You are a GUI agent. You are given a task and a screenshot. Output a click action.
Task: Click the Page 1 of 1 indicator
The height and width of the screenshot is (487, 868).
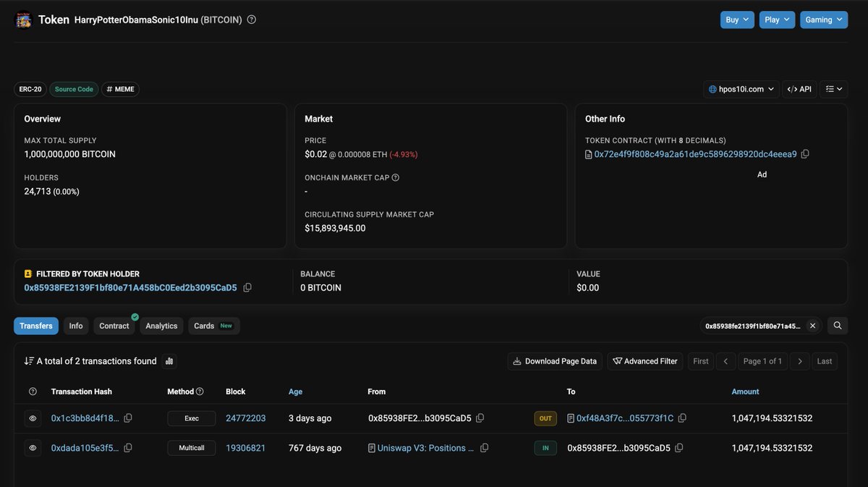pos(763,361)
